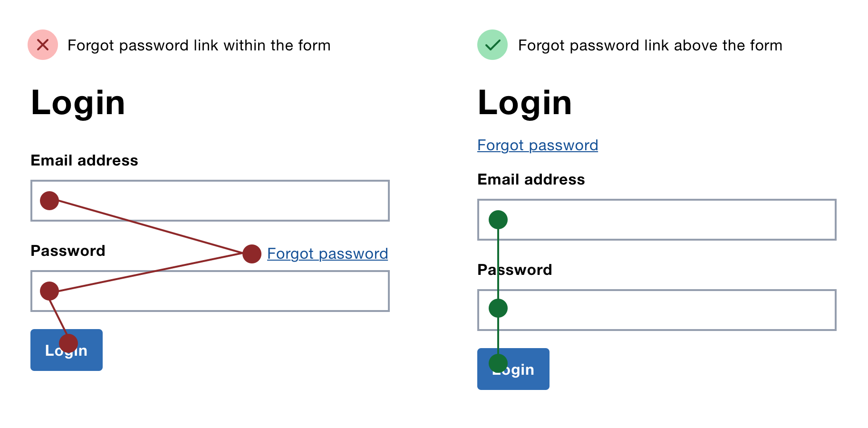Screen dimensions: 868x428
Task: Click the red X icon beside left heading
Action: pos(43,45)
